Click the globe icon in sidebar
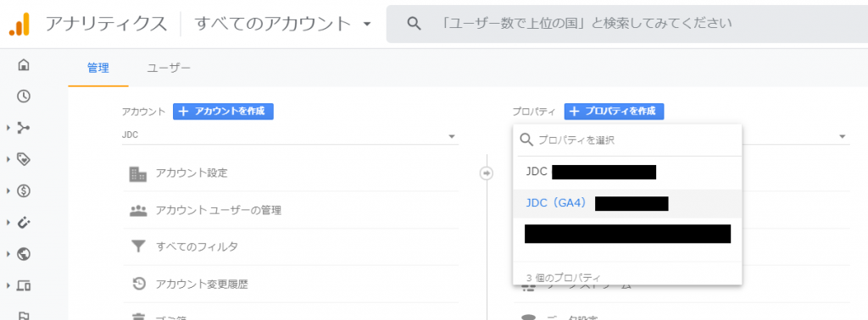Viewport: 868px width, 320px height. (23, 254)
